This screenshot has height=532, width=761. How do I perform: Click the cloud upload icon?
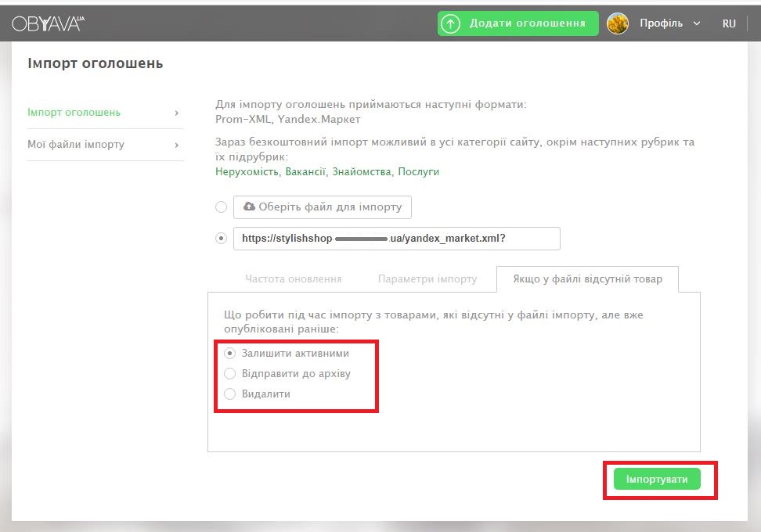(x=249, y=207)
